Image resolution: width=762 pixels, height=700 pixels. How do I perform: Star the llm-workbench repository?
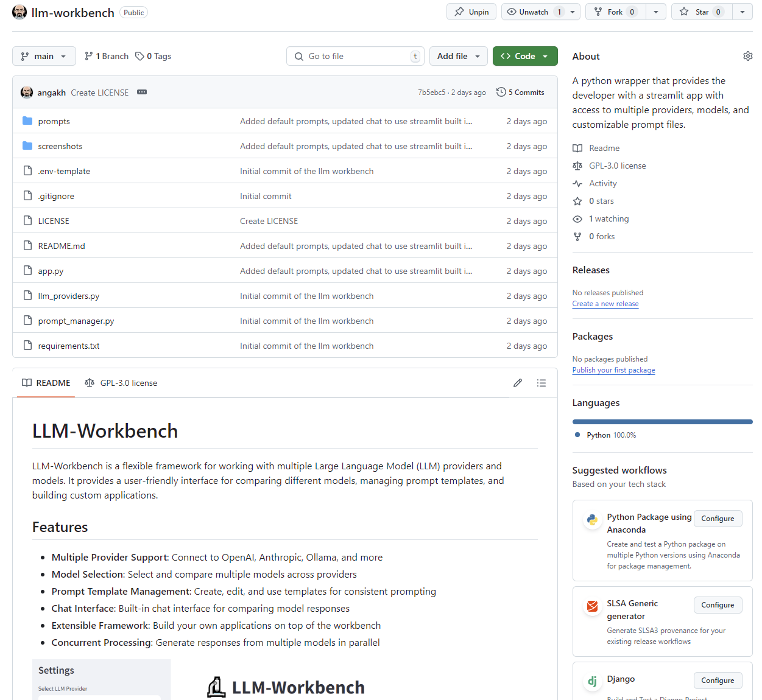click(x=702, y=12)
